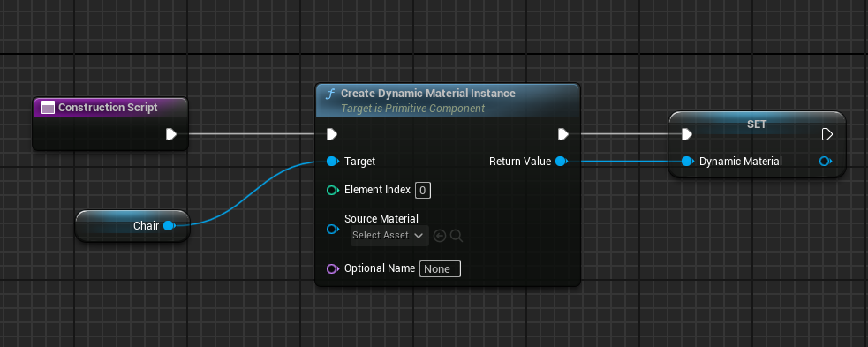Image resolution: width=868 pixels, height=347 pixels.
Task: Select the Create Dynamic Material Instance title
Action: [428, 93]
